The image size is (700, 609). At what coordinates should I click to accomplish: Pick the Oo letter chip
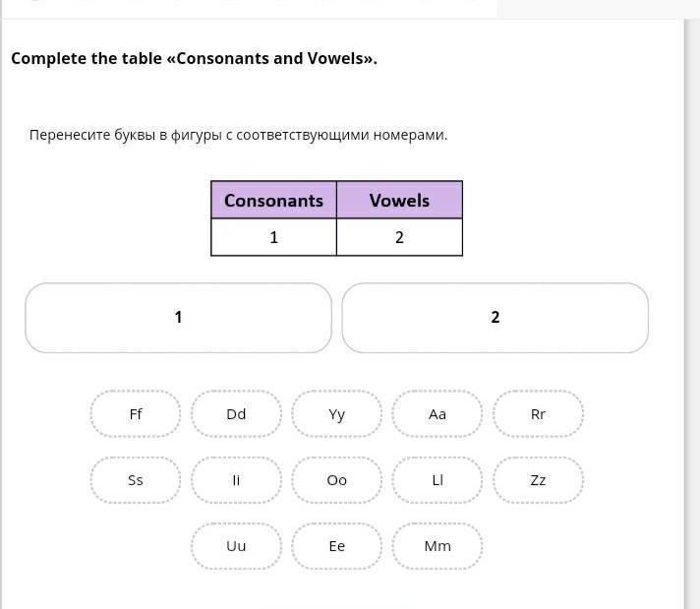(x=336, y=480)
